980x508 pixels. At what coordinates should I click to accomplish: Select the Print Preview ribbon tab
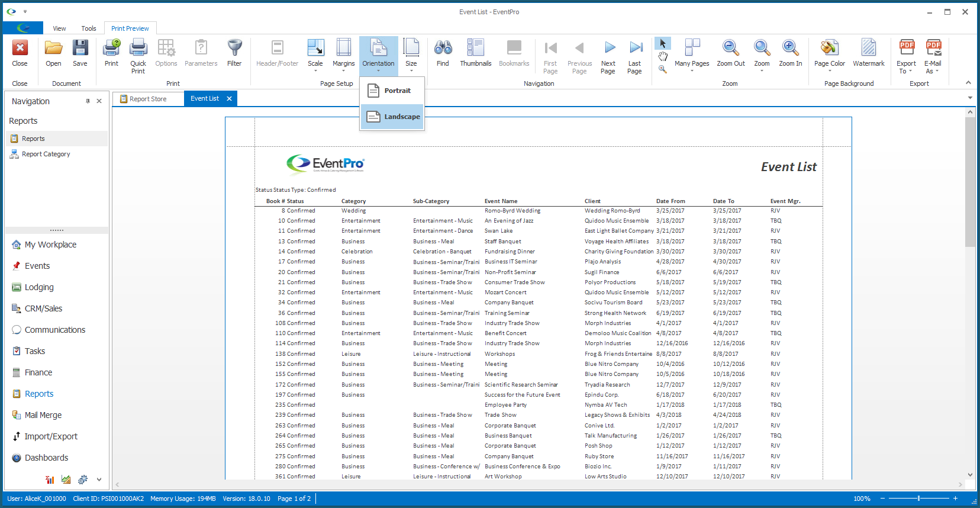point(130,28)
